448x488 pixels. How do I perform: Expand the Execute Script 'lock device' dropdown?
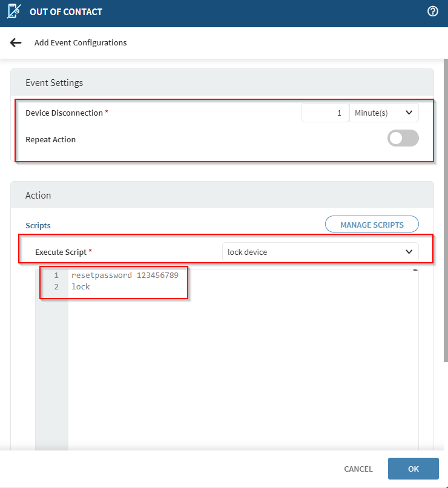coord(320,252)
